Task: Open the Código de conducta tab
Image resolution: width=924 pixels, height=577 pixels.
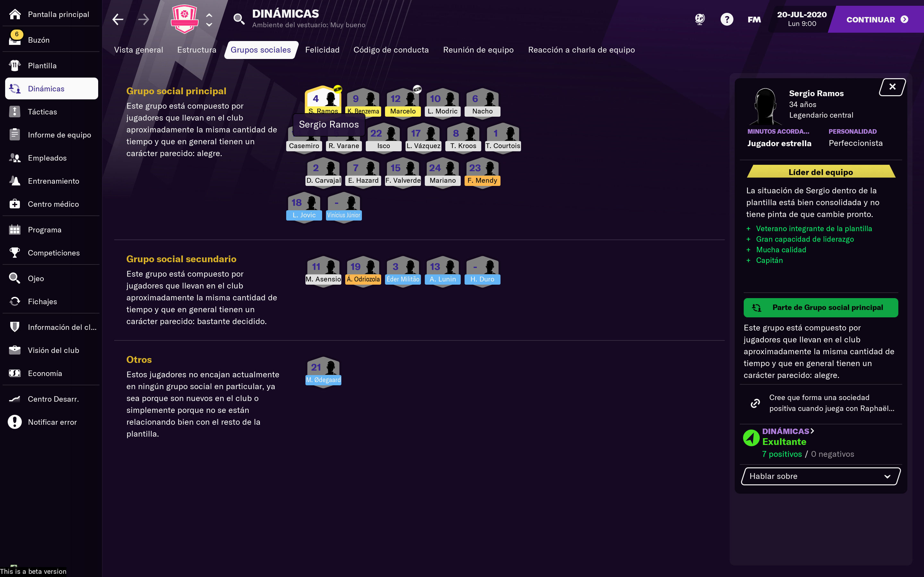Action: click(390, 50)
